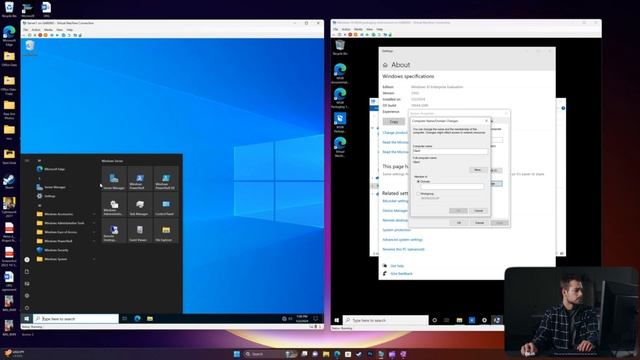The width and height of the screenshot is (640, 360).
Task: Click Computer name text field
Action: pos(450,151)
